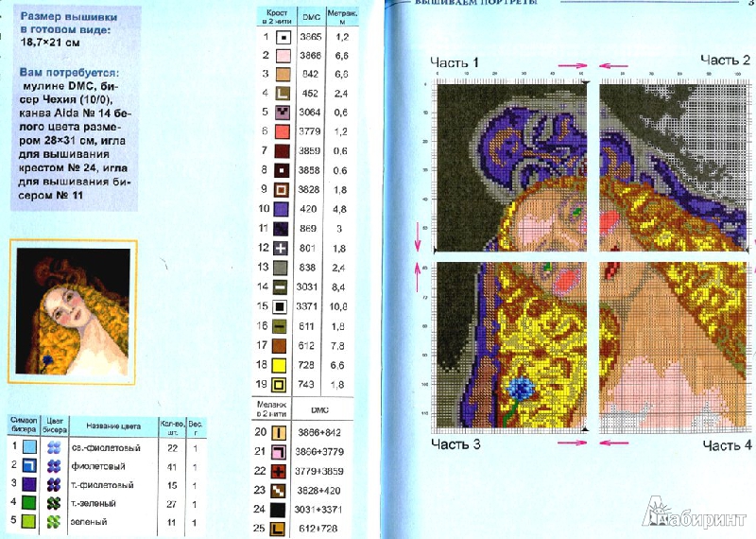Click DMC code '3371' in row 15
The width and height of the screenshot is (756, 539).
307,306
